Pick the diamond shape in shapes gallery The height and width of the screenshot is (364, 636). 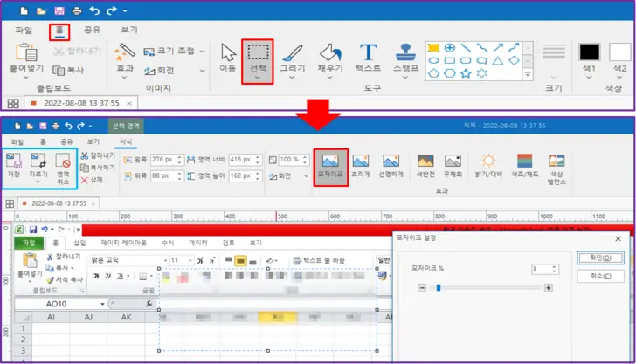click(514, 61)
